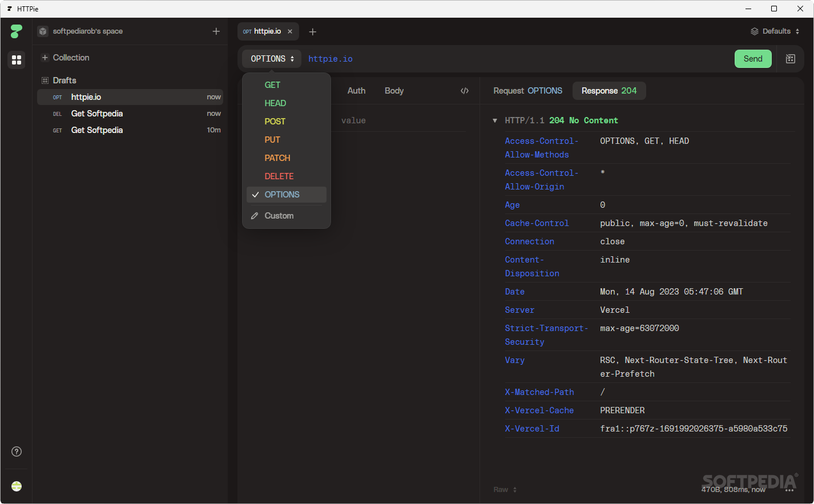Click the Vary header name
Viewport: 814px width, 504px height.
514,360
